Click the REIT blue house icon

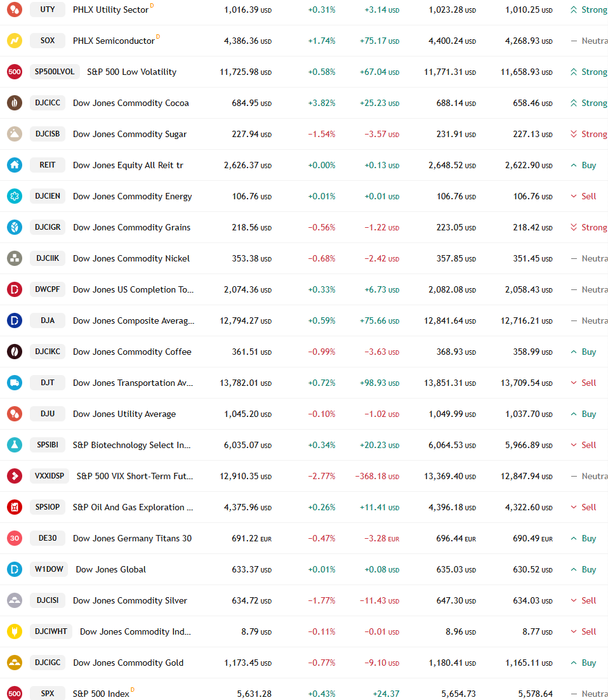click(x=15, y=165)
